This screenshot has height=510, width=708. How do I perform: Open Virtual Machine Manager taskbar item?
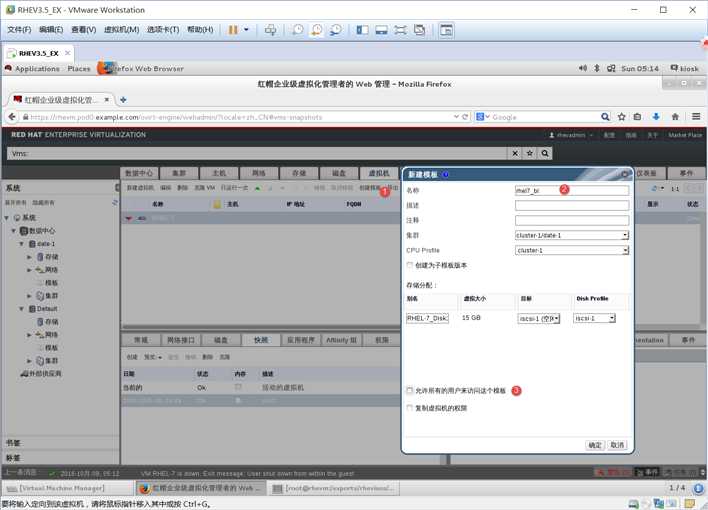(x=68, y=488)
